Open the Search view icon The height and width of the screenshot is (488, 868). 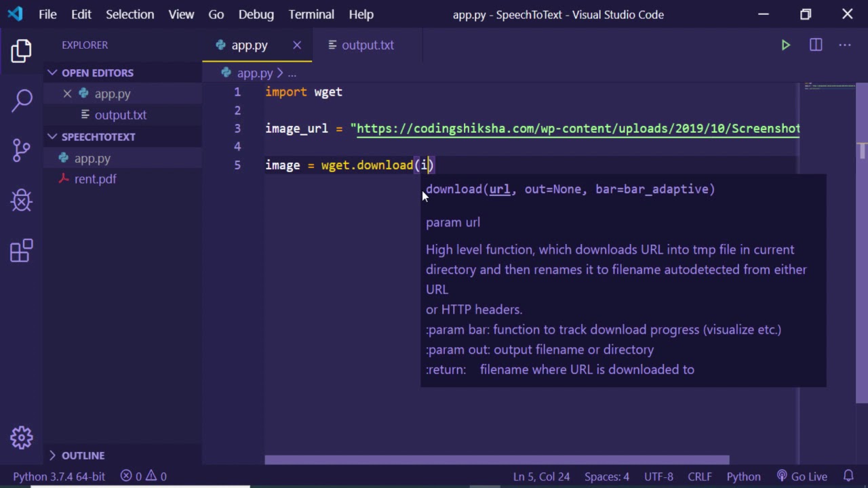22,100
